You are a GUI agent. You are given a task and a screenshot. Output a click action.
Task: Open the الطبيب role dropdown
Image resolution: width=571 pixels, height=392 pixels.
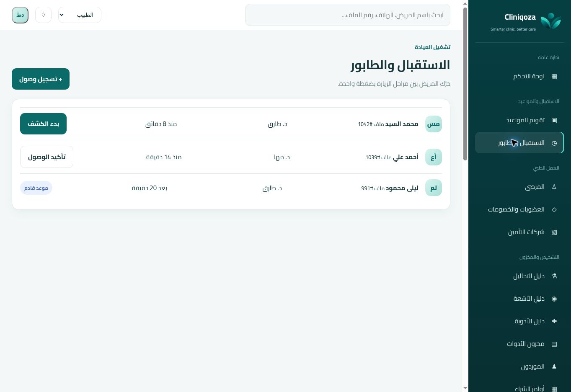point(80,15)
